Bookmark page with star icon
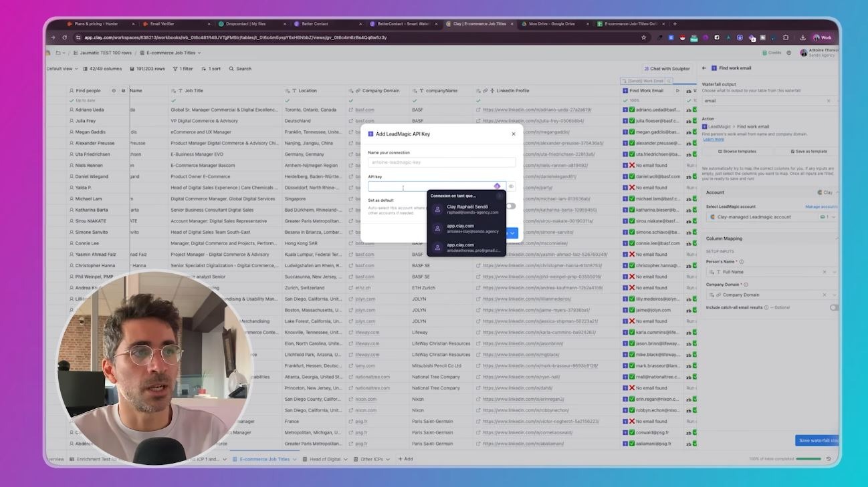 (x=644, y=37)
